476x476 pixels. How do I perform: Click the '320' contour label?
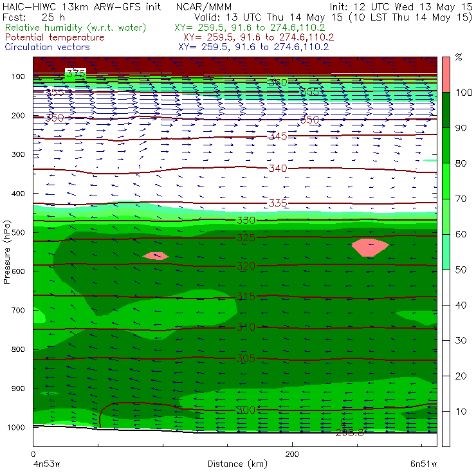click(246, 266)
